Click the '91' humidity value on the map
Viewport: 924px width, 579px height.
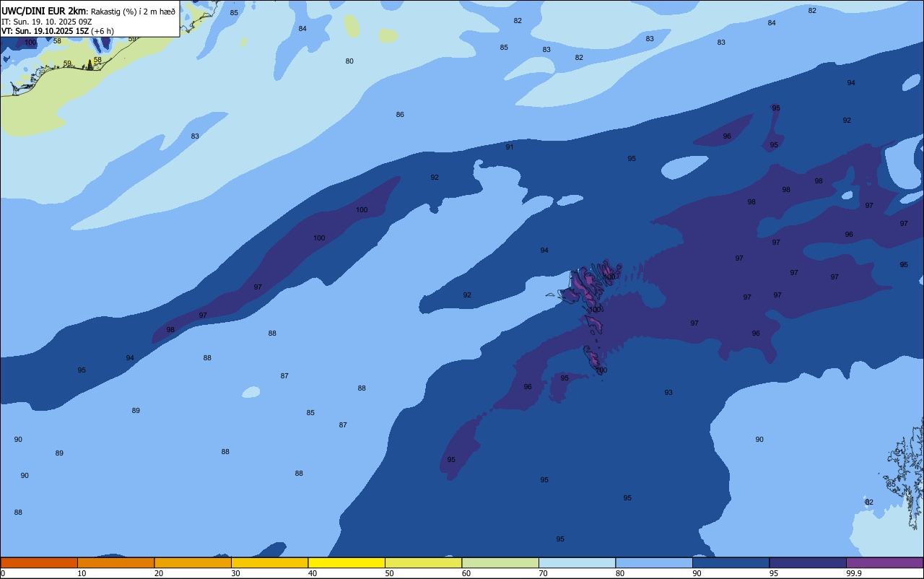point(510,147)
